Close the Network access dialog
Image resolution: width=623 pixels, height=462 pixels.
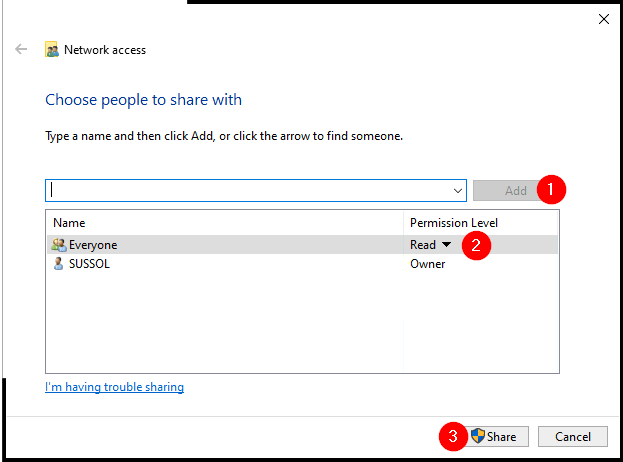click(603, 18)
